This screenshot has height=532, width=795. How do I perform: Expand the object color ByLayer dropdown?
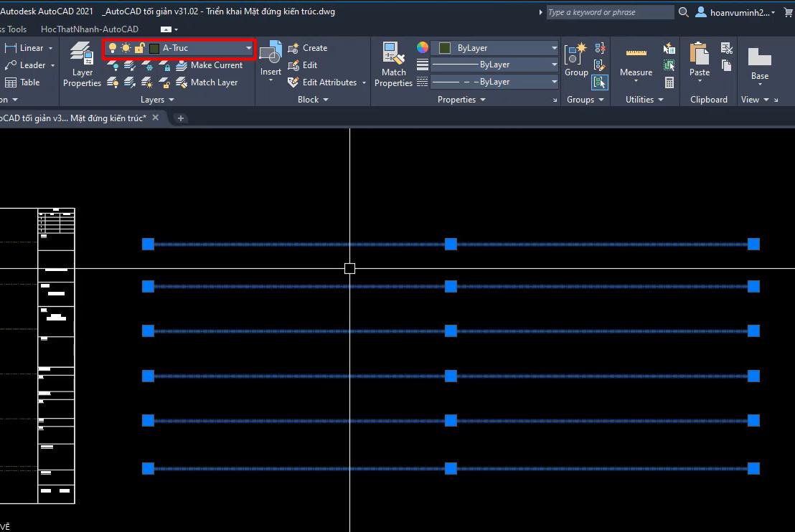(x=552, y=48)
